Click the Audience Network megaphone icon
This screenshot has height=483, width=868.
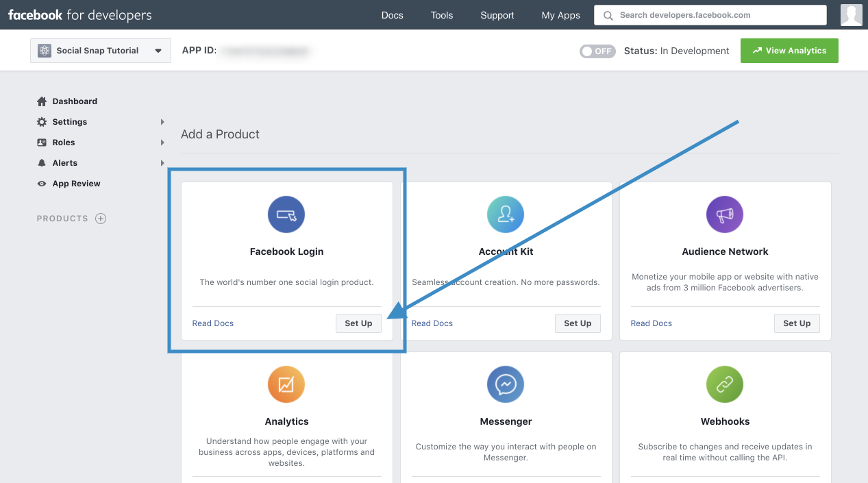click(725, 214)
